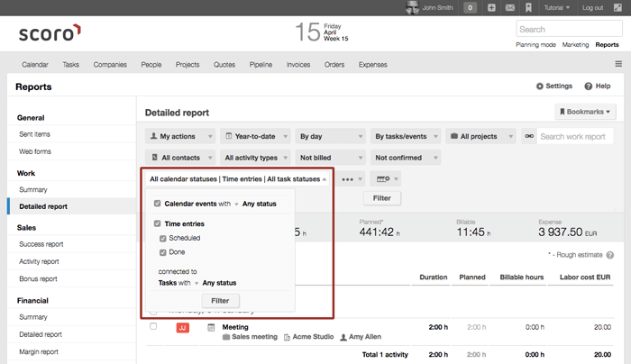
Task: Open Success report in Sales
Action: (41, 244)
